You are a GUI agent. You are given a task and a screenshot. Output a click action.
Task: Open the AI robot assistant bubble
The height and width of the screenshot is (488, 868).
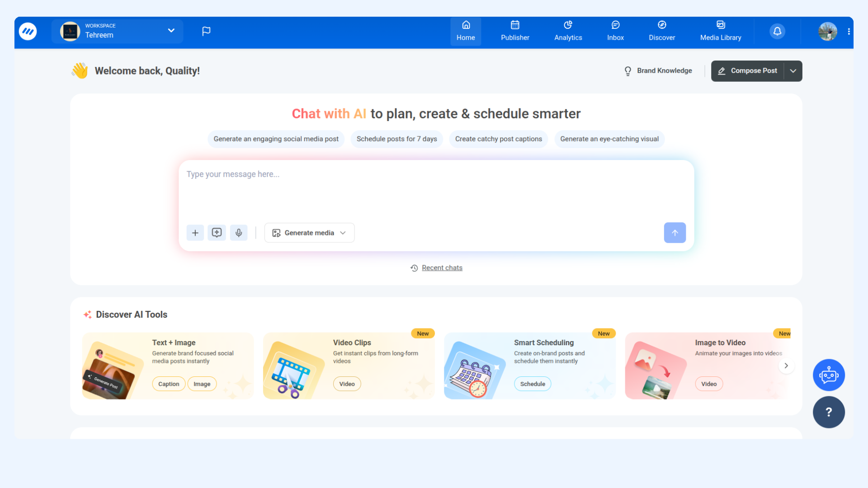[829, 375]
